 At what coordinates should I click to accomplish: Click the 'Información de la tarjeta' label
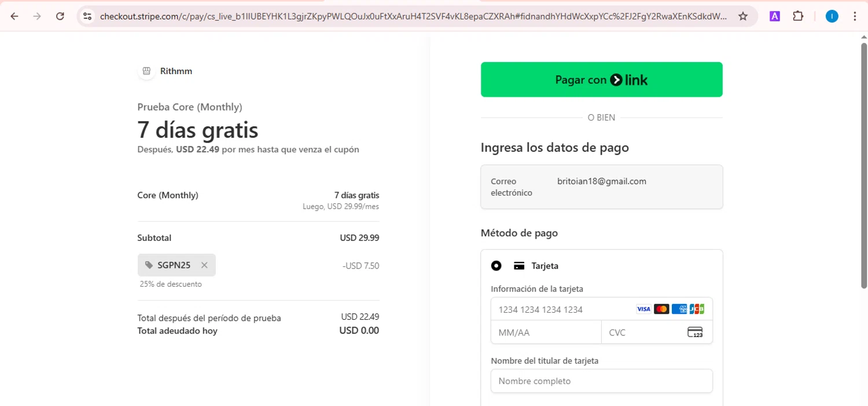[537, 289]
